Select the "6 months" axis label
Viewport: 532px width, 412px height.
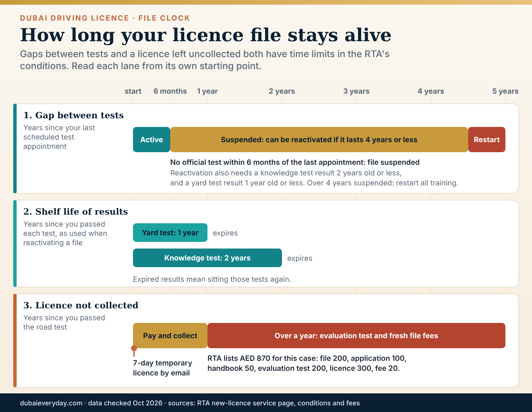pyautogui.click(x=170, y=91)
